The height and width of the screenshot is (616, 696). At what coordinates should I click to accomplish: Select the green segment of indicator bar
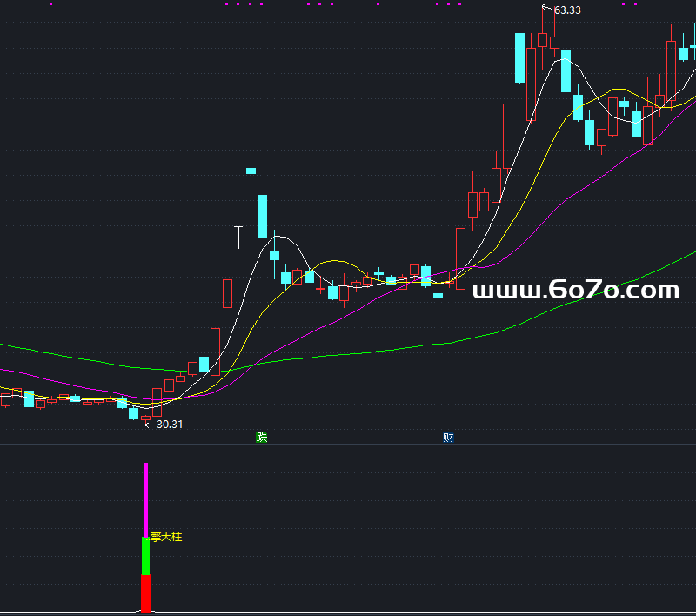point(145,556)
